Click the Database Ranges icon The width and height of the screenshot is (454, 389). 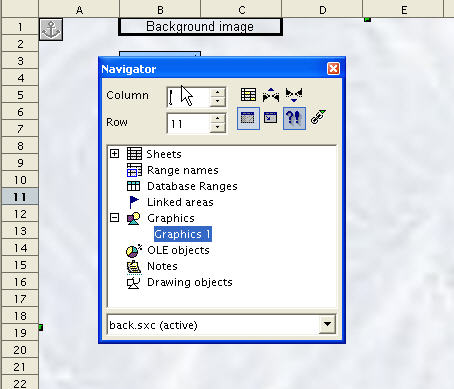tap(133, 186)
